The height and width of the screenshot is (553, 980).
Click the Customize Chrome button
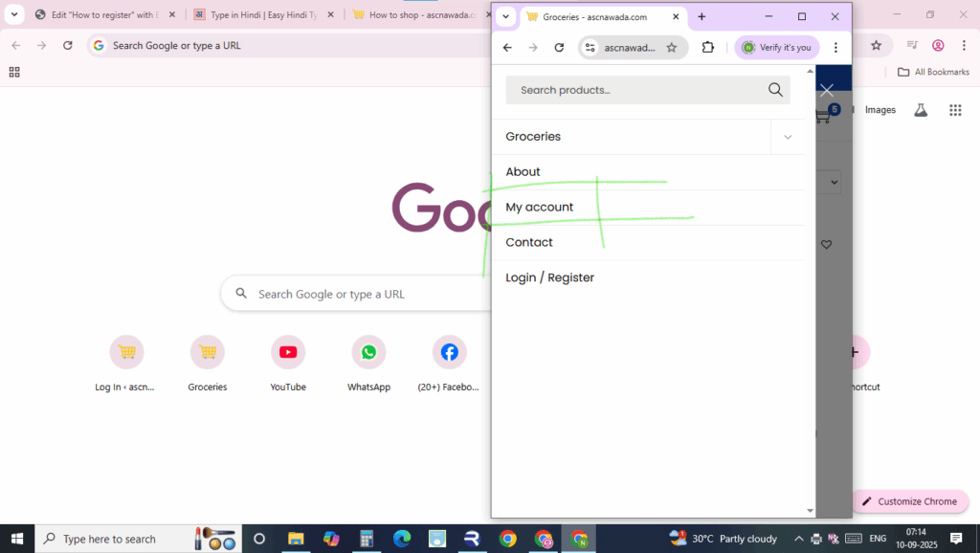pos(908,501)
